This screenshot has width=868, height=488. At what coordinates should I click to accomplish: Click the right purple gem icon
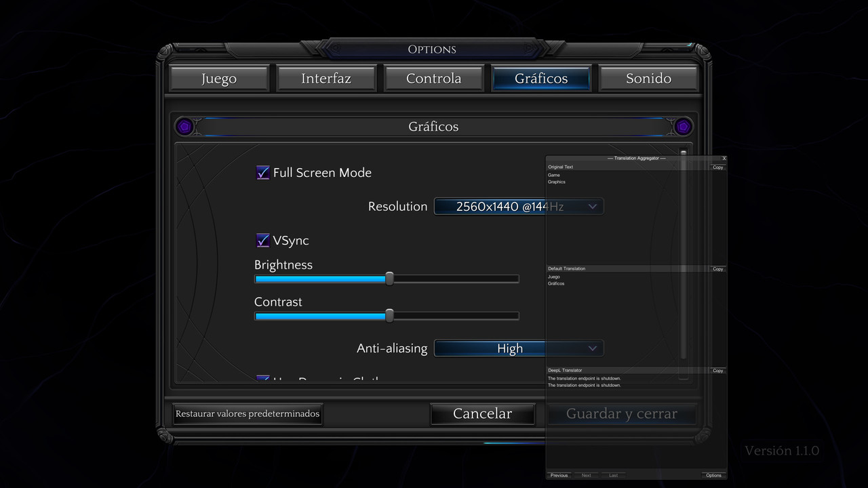[682, 126]
